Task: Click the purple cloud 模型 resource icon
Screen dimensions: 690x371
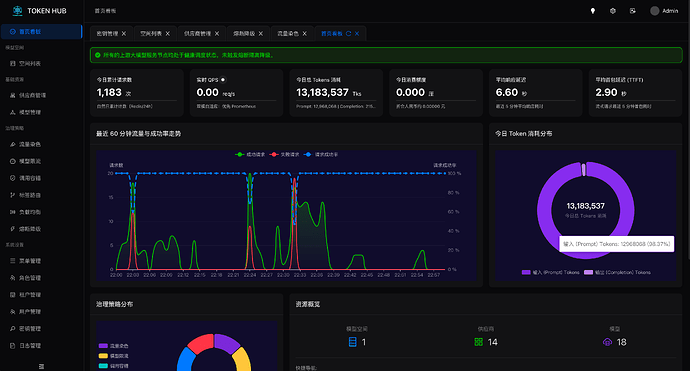Action: point(607,342)
